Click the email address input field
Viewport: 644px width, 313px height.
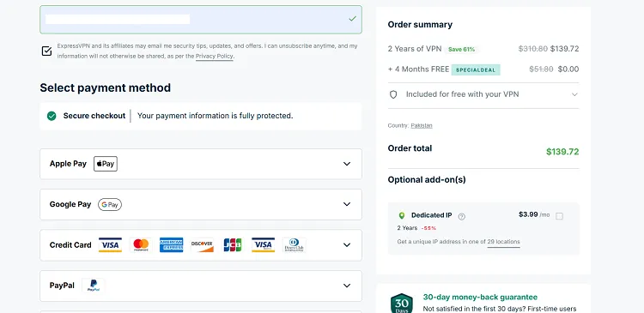pos(201,19)
